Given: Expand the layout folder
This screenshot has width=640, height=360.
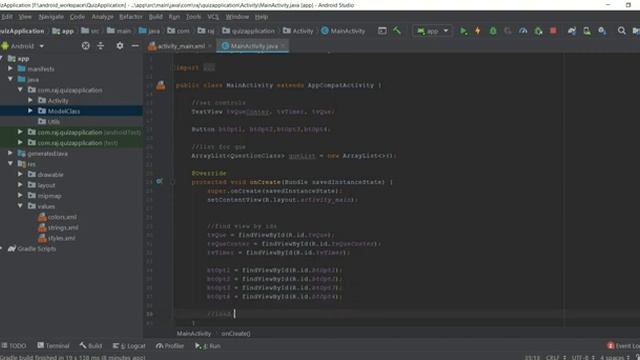Looking at the screenshot, I should pos(20,185).
